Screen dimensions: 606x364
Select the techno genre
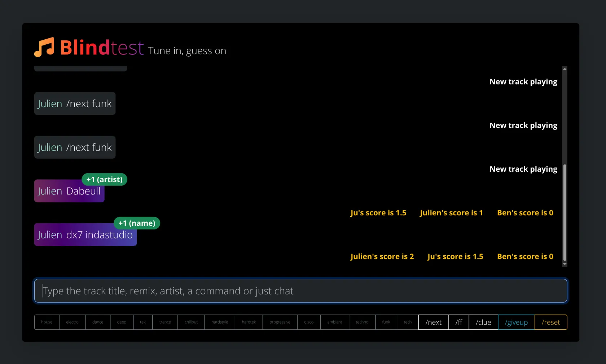(362, 322)
